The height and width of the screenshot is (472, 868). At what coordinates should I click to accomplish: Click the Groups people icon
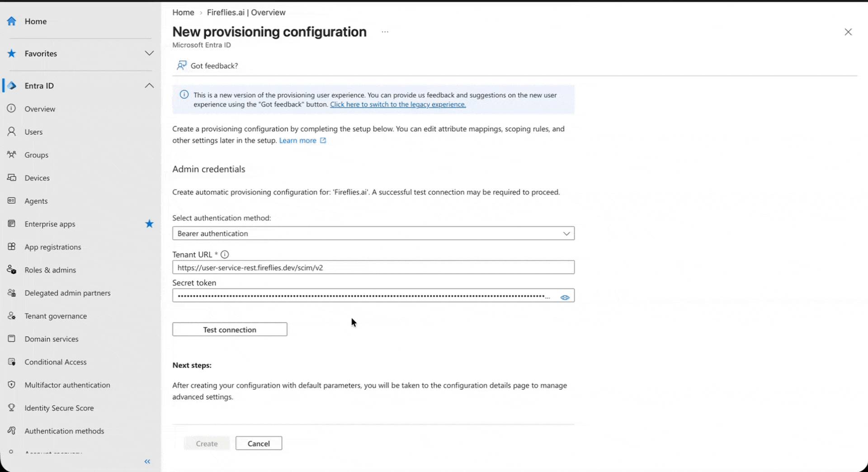tap(12, 155)
